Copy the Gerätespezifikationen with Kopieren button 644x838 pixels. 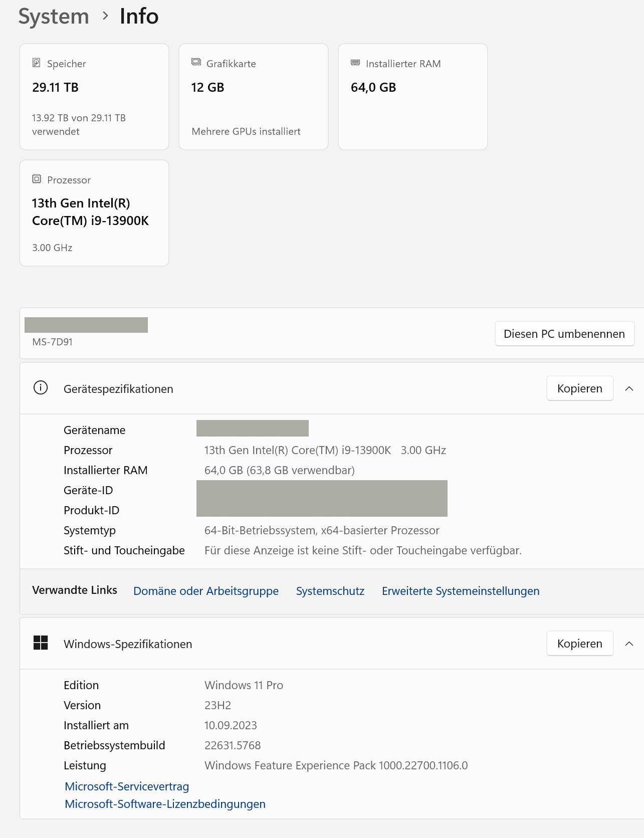(x=579, y=388)
